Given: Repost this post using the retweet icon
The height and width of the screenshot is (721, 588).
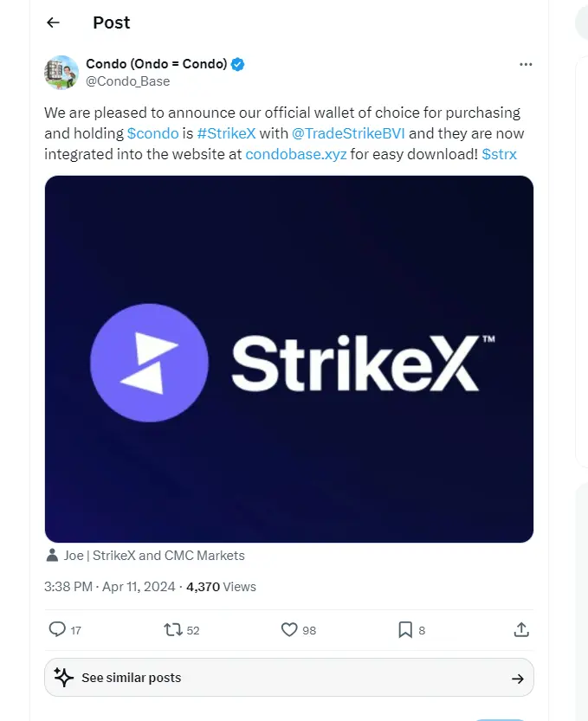Looking at the screenshot, I should coord(173,630).
